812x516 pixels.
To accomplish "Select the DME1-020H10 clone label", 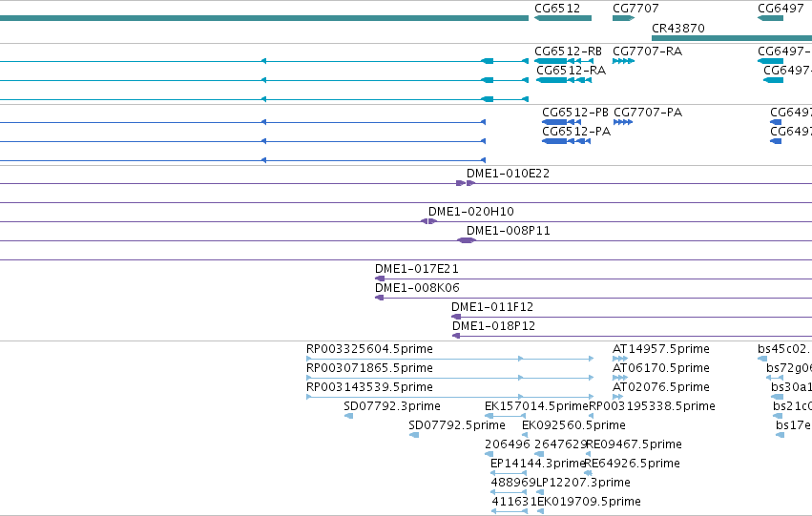I will tap(470, 212).
